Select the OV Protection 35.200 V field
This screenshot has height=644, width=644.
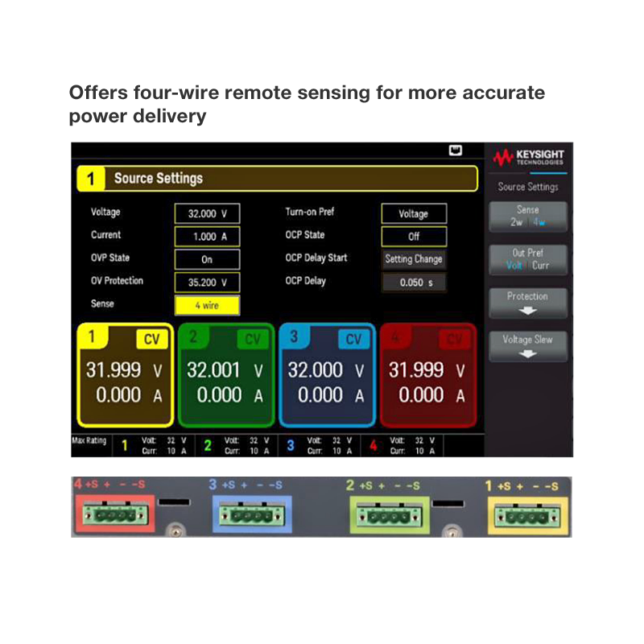207,283
